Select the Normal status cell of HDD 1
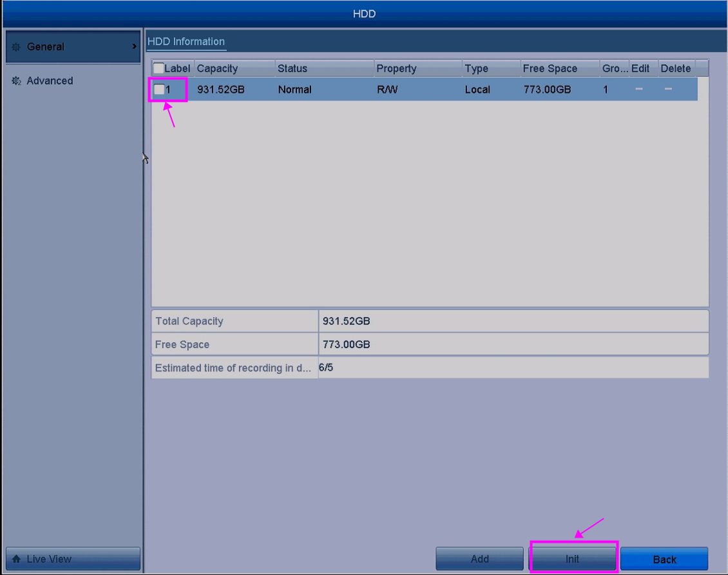728x575 pixels. 294,90
